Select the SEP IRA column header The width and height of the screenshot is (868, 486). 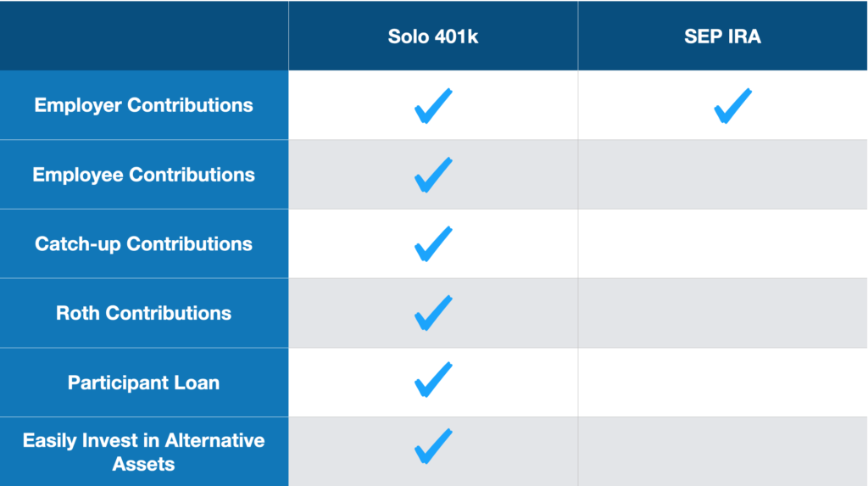coord(722,36)
